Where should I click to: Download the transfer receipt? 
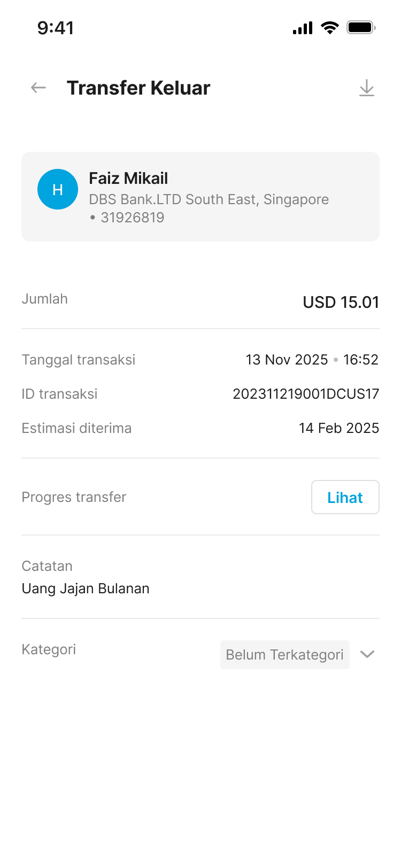click(x=366, y=88)
